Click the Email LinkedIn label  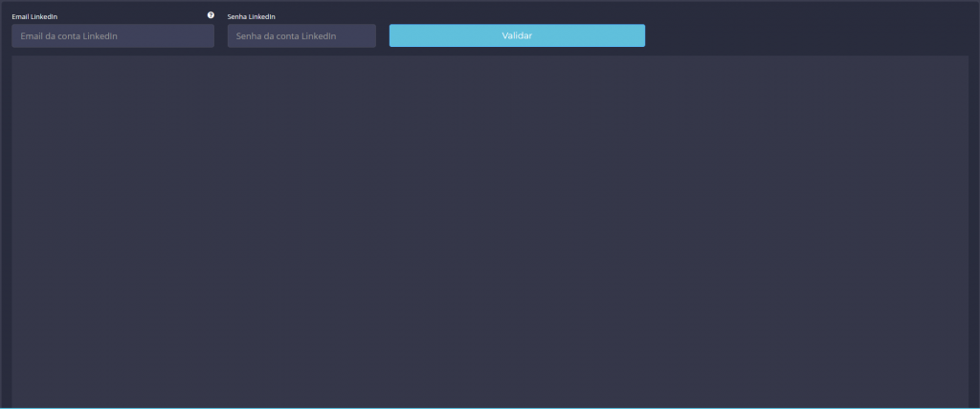coord(34,17)
